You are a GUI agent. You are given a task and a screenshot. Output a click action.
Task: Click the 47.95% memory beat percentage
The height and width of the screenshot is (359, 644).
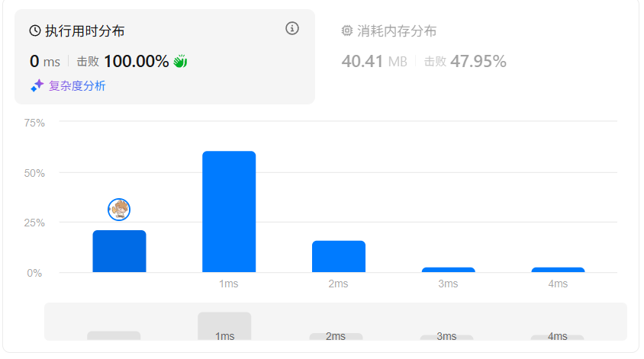(x=478, y=62)
